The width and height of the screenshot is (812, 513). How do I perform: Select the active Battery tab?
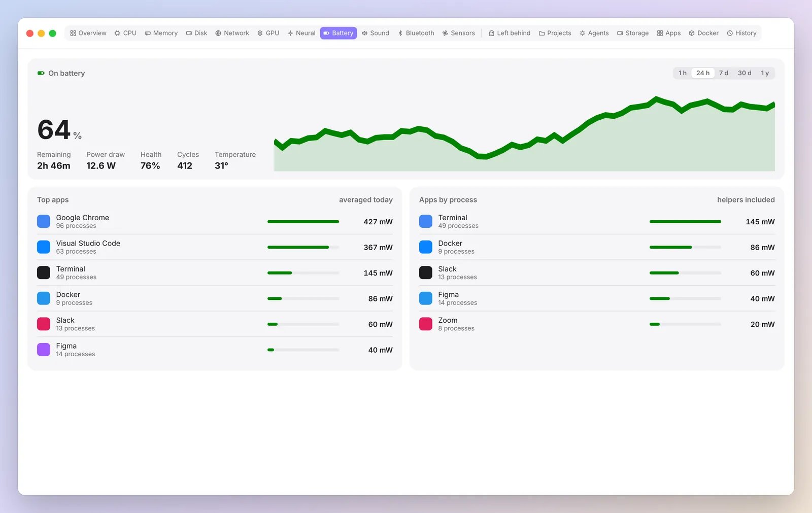tap(339, 33)
